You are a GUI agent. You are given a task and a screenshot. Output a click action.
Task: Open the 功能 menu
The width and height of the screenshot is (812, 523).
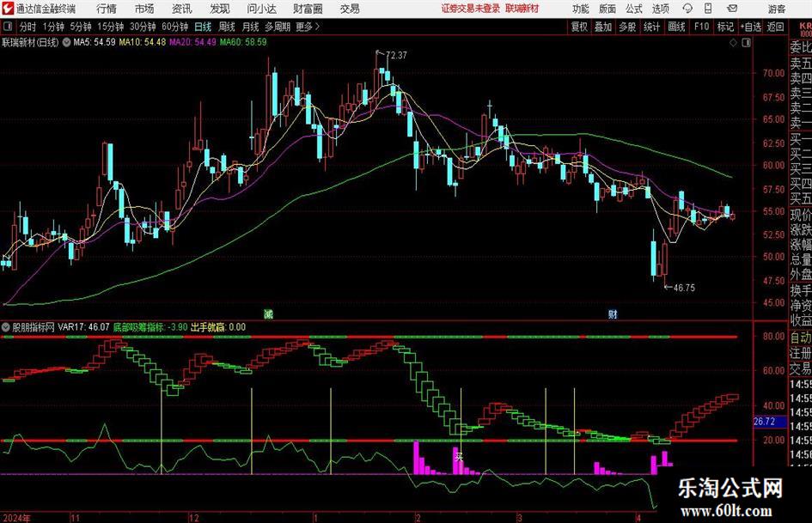[581, 9]
